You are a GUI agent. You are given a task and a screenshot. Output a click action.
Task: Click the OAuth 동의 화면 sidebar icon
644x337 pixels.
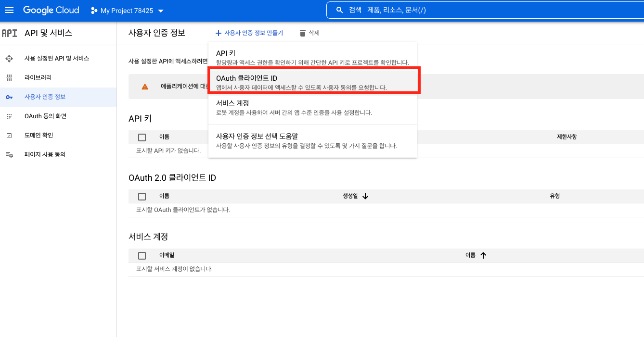pyautogui.click(x=9, y=116)
